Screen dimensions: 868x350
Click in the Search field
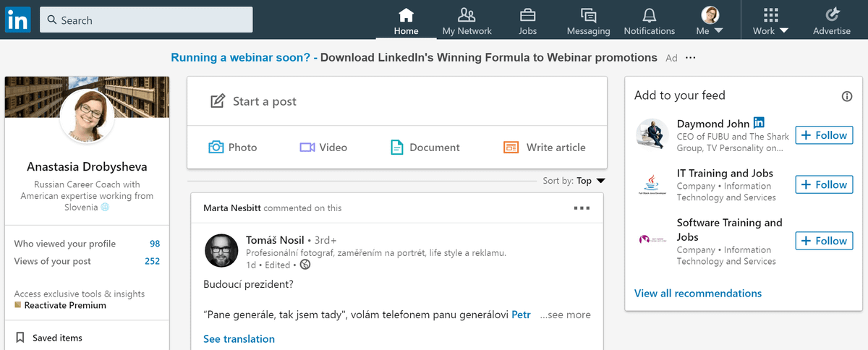[x=146, y=20]
